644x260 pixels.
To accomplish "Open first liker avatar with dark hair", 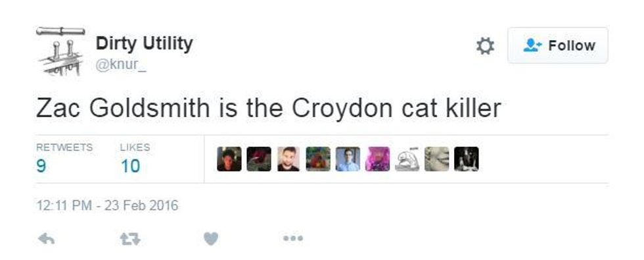I will [x=229, y=159].
